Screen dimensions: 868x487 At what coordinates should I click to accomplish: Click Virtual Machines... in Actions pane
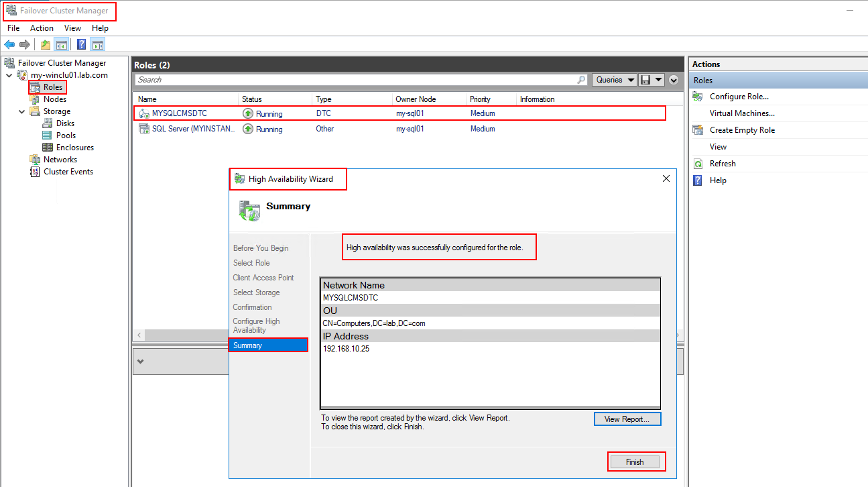tap(742, 113)
